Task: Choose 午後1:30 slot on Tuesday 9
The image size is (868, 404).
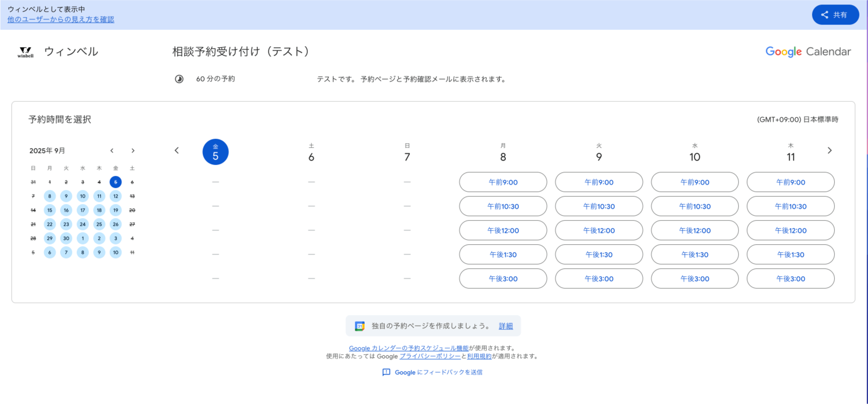Action: click(x=599, y=254)
